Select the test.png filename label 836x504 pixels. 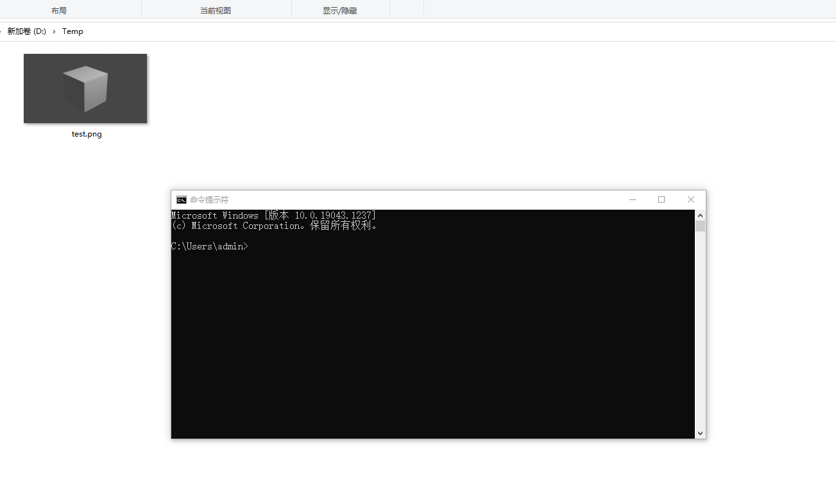click(86, 133)
